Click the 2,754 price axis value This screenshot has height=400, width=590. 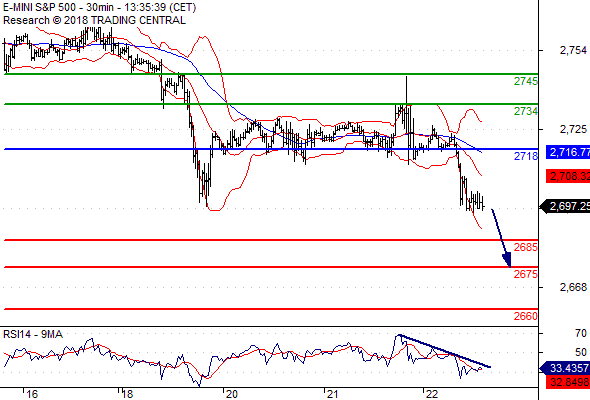573,50
